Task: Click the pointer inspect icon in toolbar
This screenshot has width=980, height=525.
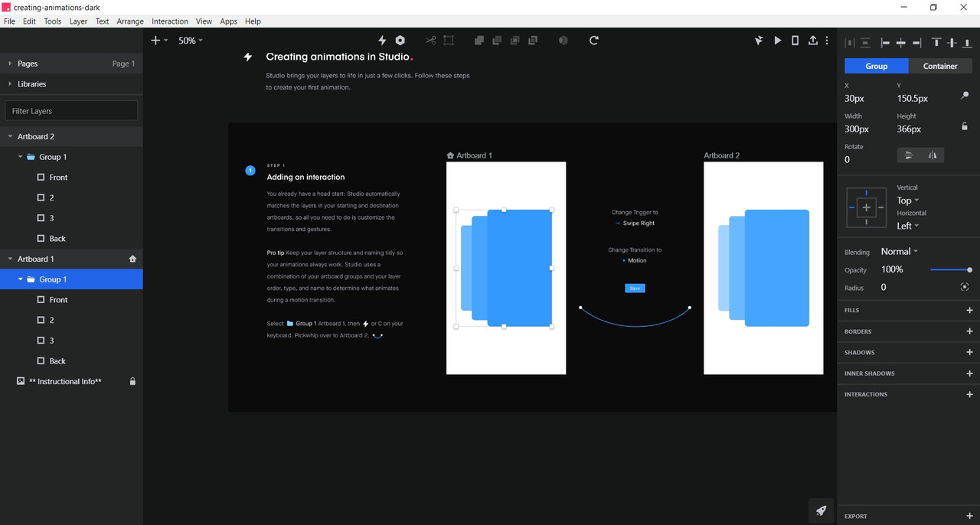Action: tap(759, 41)
